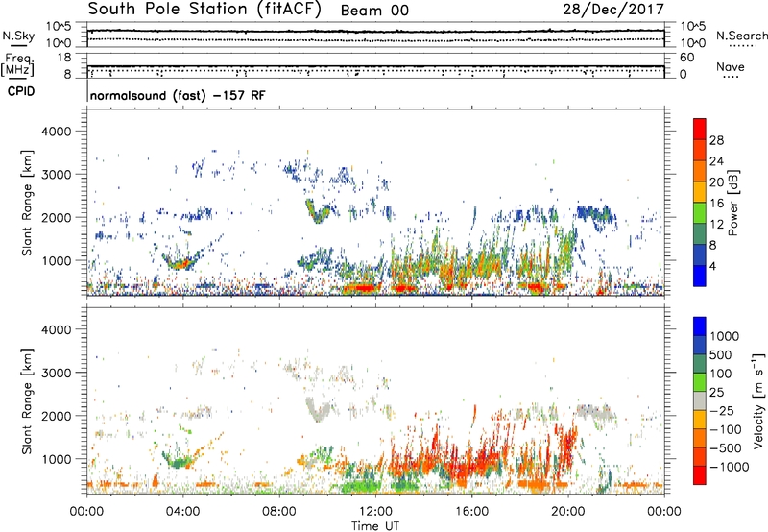
Task: Click the '12:00' time axis label
Action: [x=375, y=512]
